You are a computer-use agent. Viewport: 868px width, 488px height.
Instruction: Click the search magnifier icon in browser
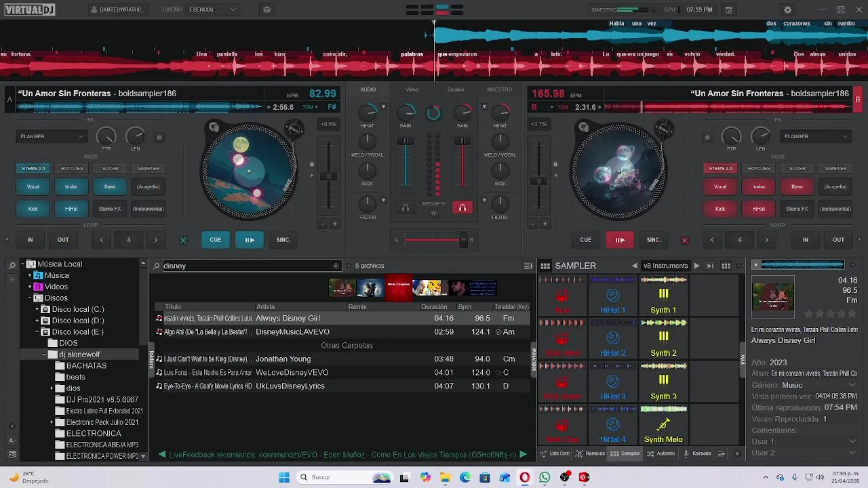point(157,266)
